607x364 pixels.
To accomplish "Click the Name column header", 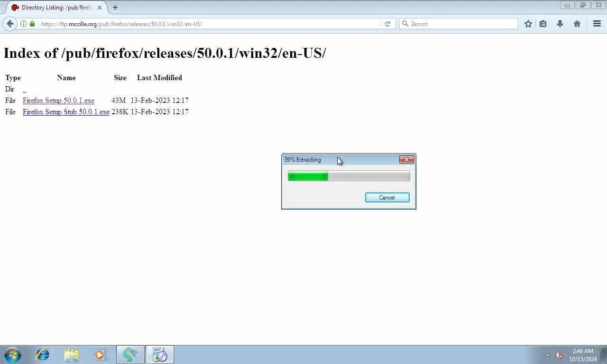I will [66, 78].
